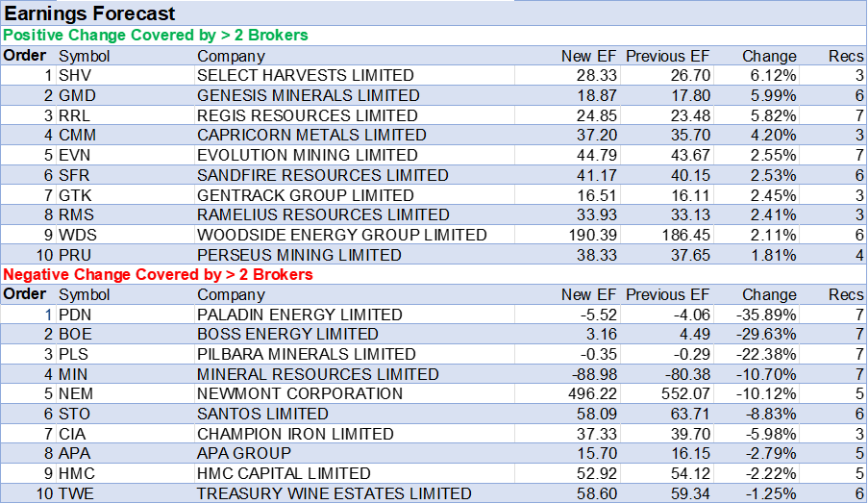This screenshot has height=504, width=868.
Task: Click Capricorn Metals Limited cell
Action: 311,136
